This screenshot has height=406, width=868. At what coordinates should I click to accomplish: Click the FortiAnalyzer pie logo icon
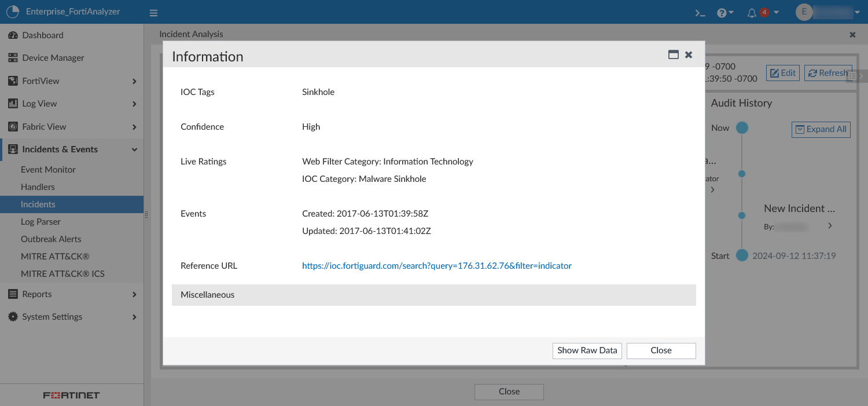tap(13, 12)
